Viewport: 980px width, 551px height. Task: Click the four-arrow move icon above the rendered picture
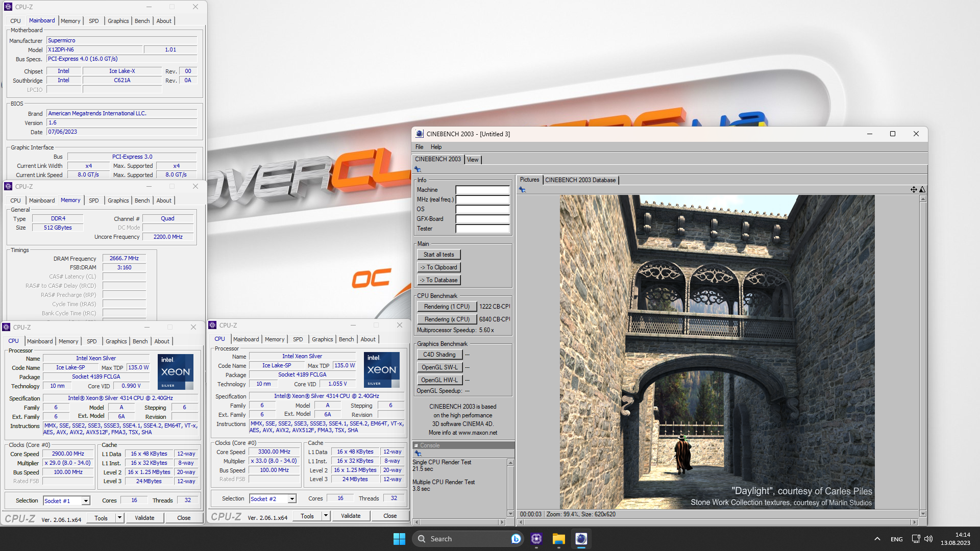914,190
